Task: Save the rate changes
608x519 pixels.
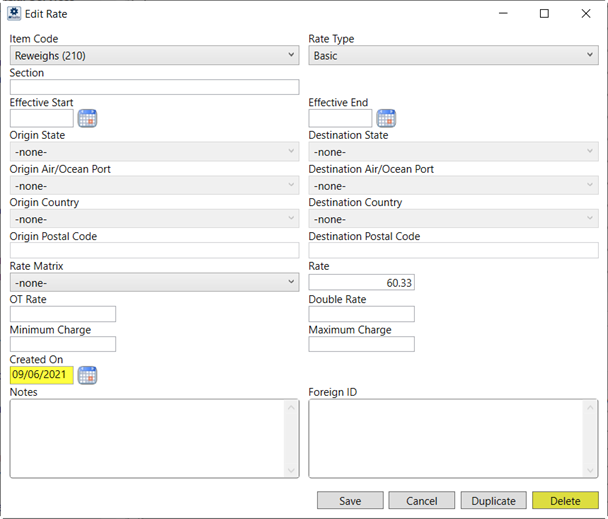Action: coord(350,500)
